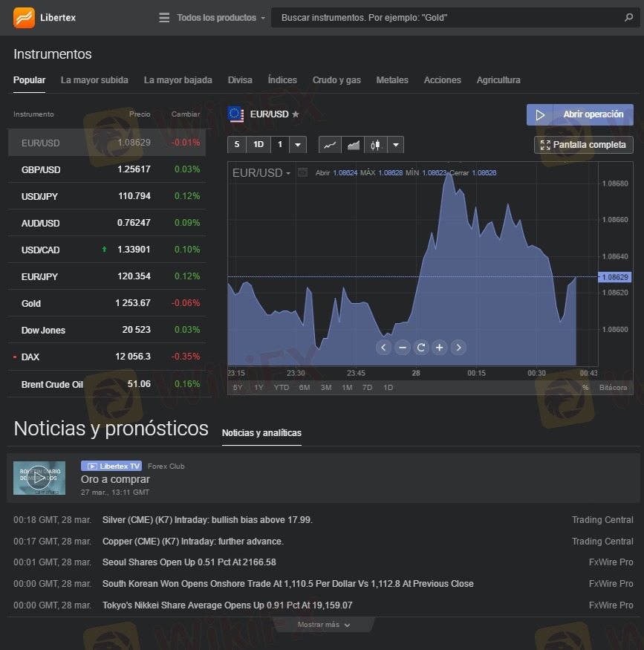Favorite EUR/USD with the star icon
Viewport: 644px width, 650px height.
(295, 114)
